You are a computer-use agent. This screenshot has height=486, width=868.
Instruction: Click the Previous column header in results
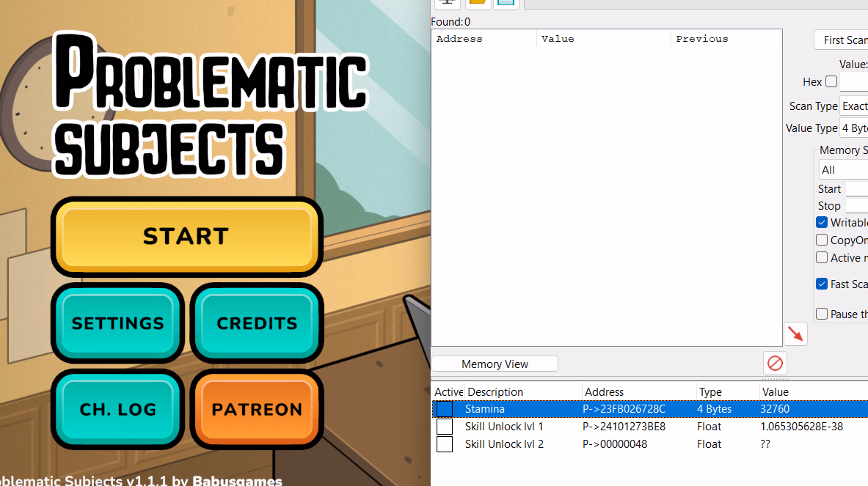pyautogui.click(x=725, y=39)
